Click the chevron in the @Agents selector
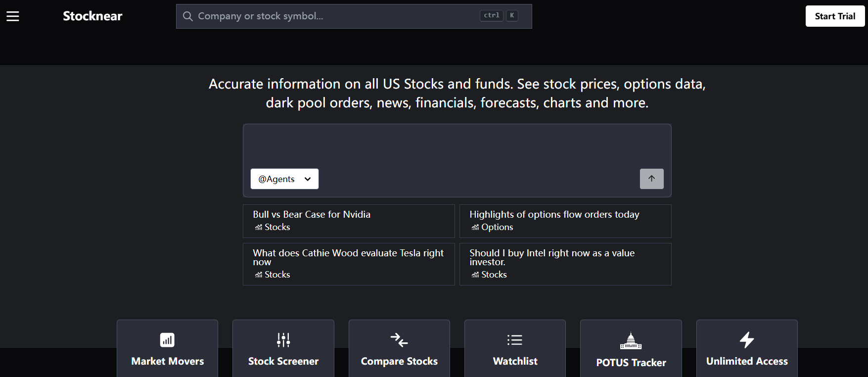 click(x=308, y=179)
